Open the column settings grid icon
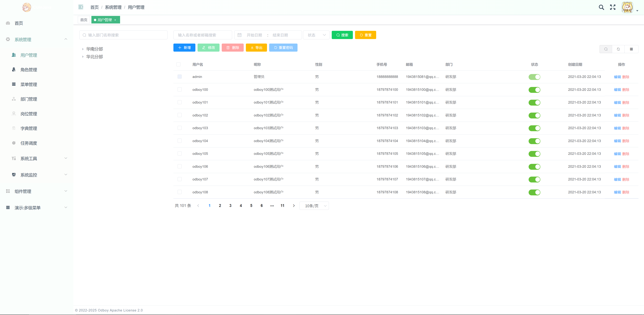Viewport: 644px width, 315px height. pyautogui.click(x=631, y=49)
